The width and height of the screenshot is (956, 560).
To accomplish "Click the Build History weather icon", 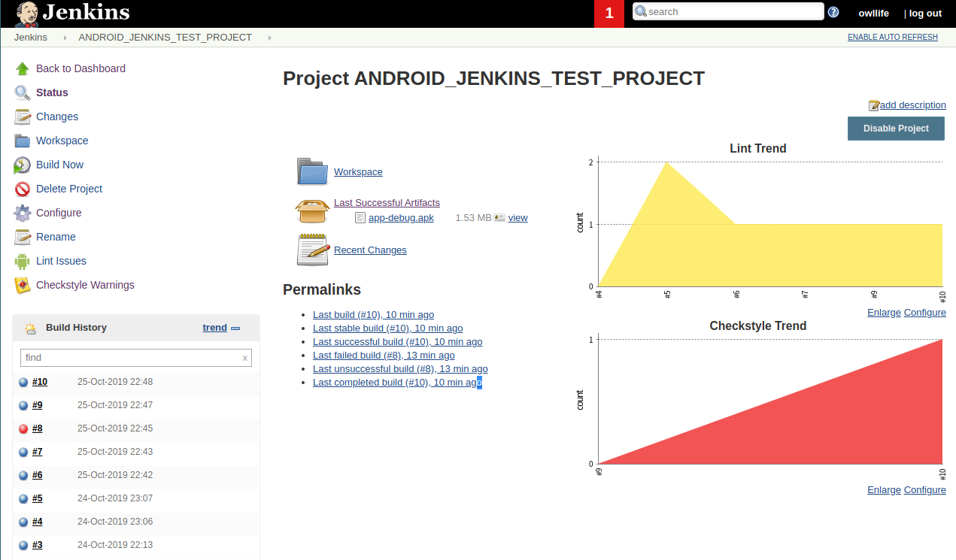I will (30, 328).
